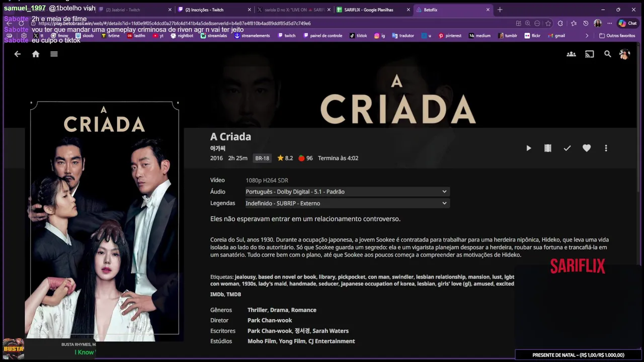Open the Áudio track dropdown

(347, 192)
